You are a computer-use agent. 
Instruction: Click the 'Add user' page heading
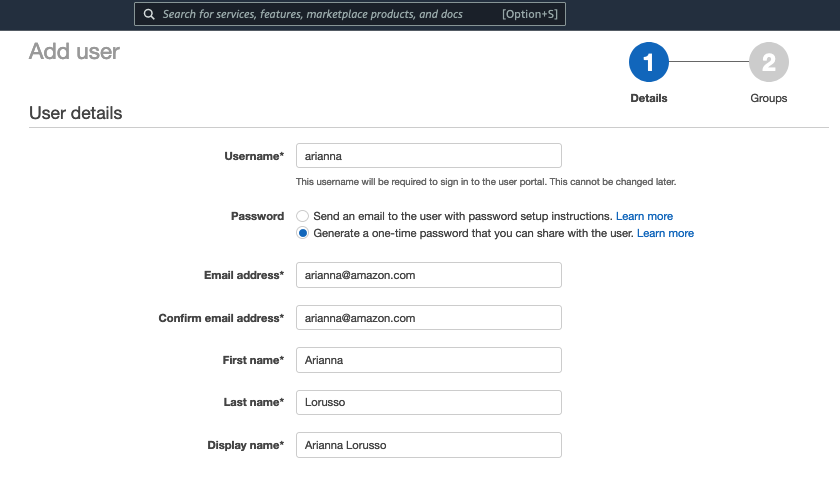[x=74, y=52]
